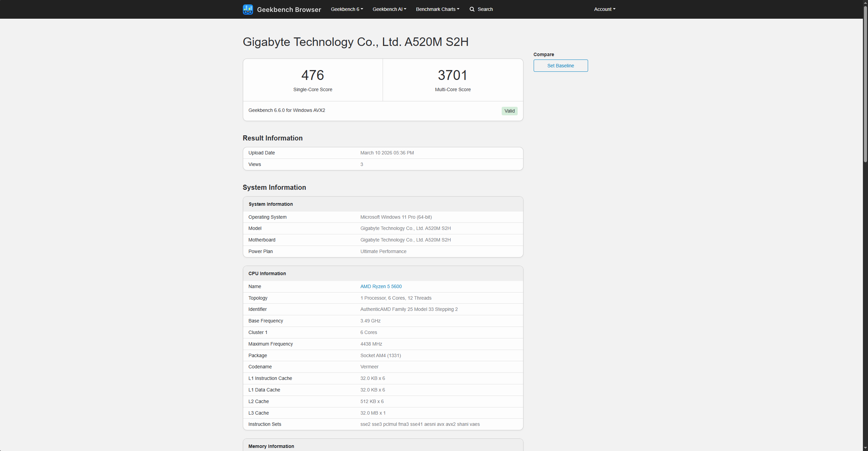
Task: Click the Geekbench Browser logo icon
Action: pos(248,9)
